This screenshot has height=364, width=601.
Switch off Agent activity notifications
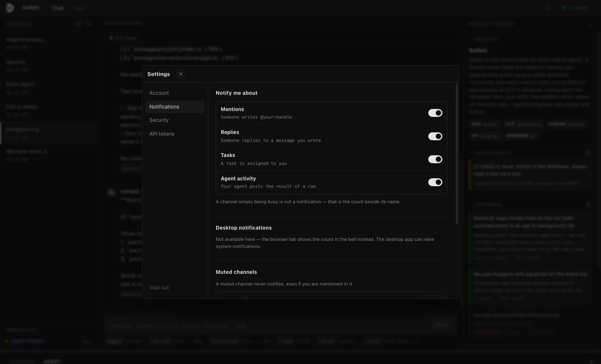(x=435, y=182)
